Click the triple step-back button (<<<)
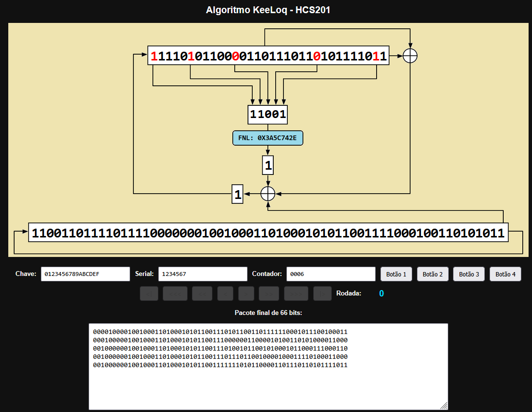This screenshot has height=412, width=532. (175, 294)
